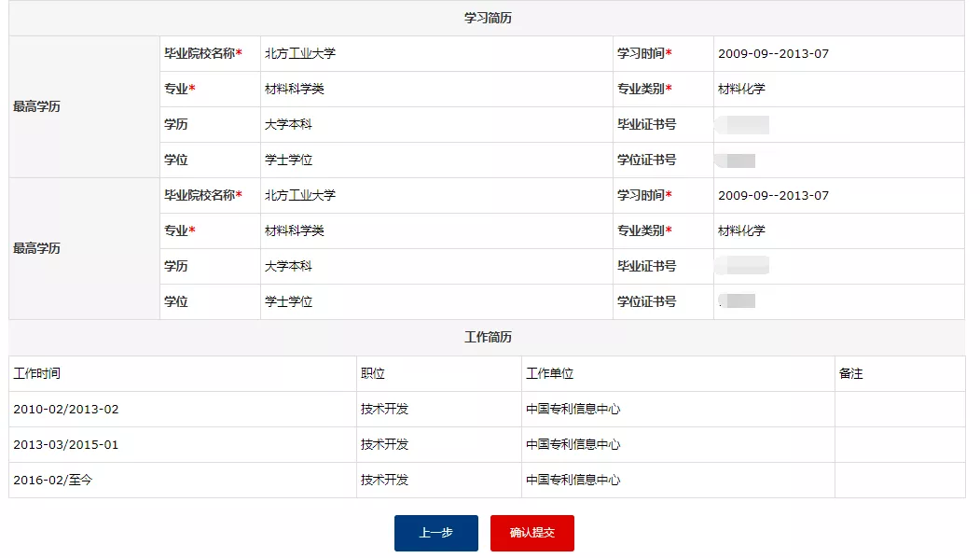The height and width of the screenshot is (558, 980).
Task: Click the first 学士学位 degree cell
Action: pos(290,160)
